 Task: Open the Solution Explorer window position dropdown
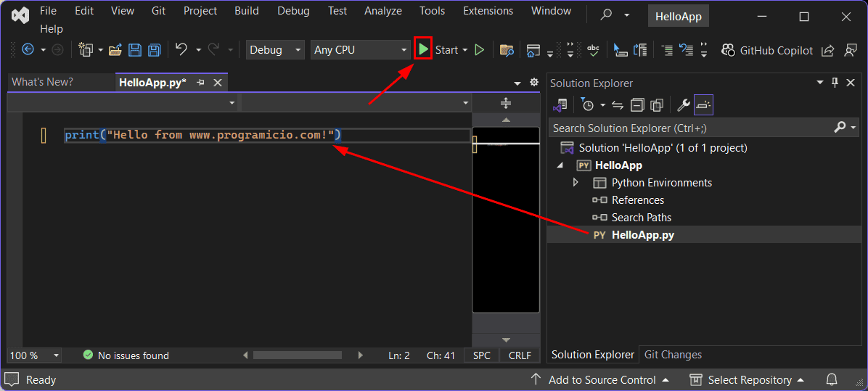[x=820, y=83]
